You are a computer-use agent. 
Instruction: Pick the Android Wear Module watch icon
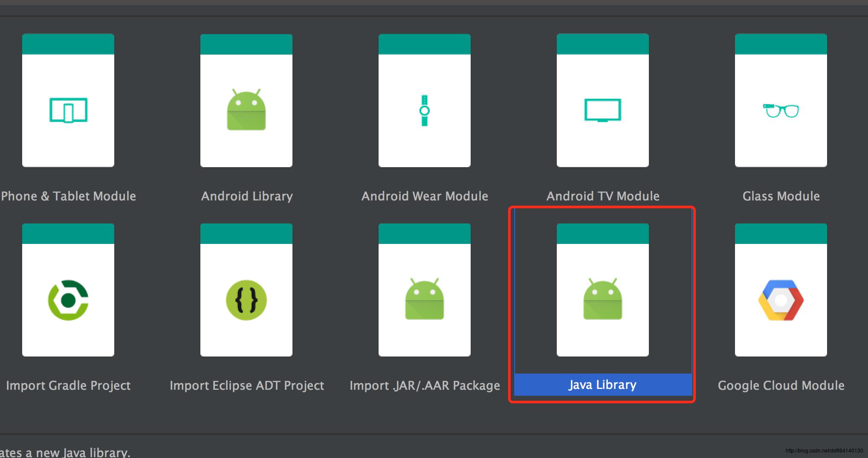tap(424, 110)
